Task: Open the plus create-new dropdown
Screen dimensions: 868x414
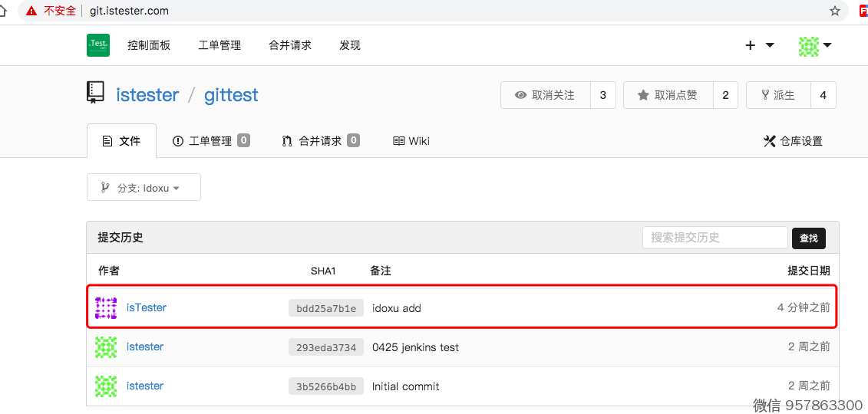Action: click(x=759, y=45)
